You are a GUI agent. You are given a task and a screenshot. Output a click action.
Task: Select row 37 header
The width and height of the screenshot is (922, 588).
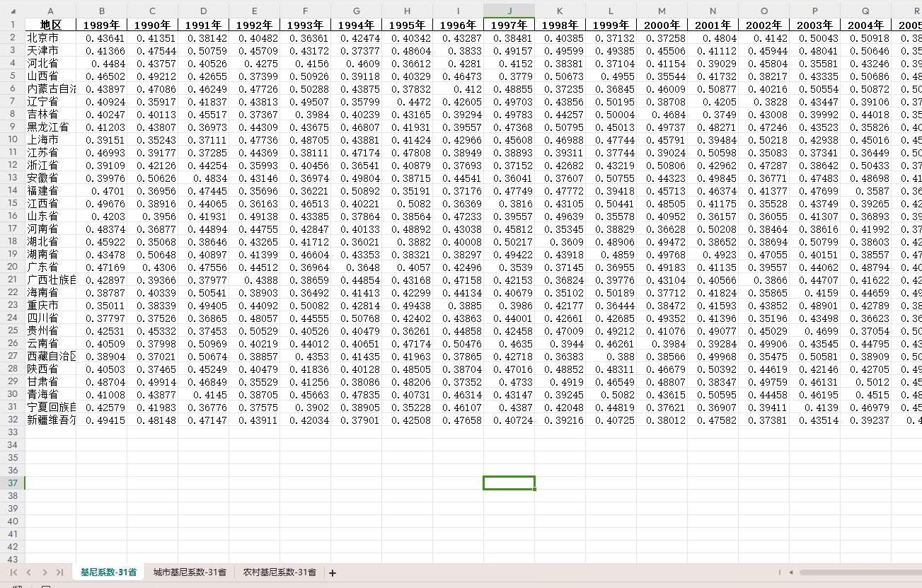[x=12, y=483]
